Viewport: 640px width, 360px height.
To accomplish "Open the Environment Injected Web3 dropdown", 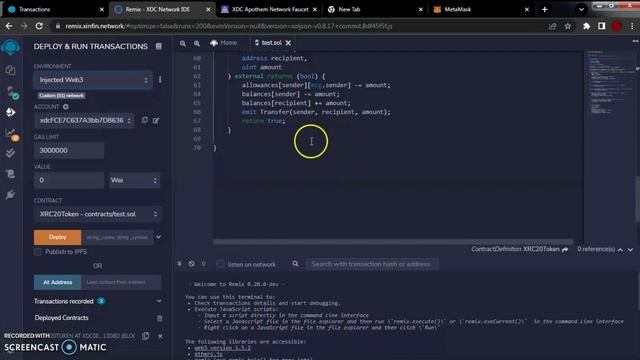I will [x=93, y=80].
